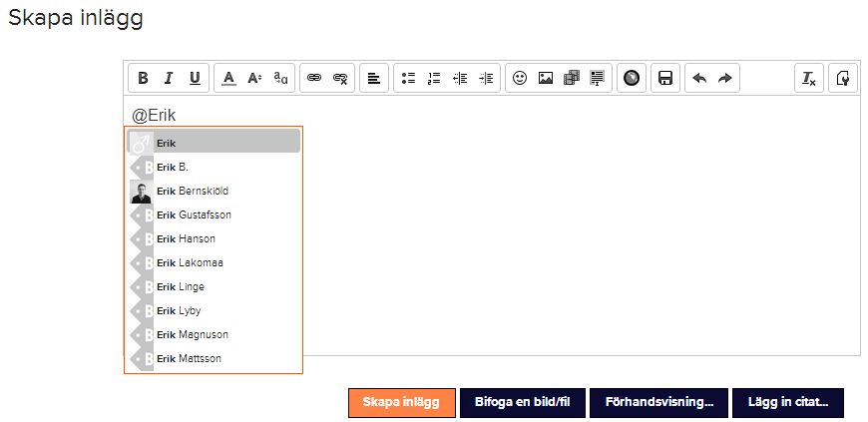Image resolution: width=868 pixels, height=422 pixels.
Task: Open the font size dropdown
Action: tap(254, 78)
